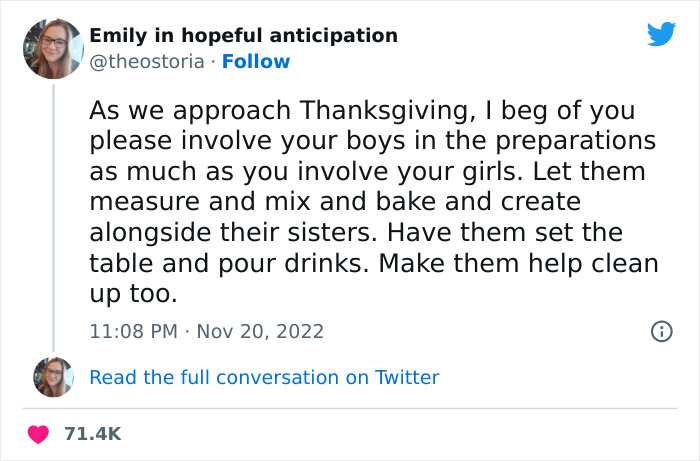Open the tweet info circle icon
The width and height of the screenshot is (700, 461).
coord(661,331)
